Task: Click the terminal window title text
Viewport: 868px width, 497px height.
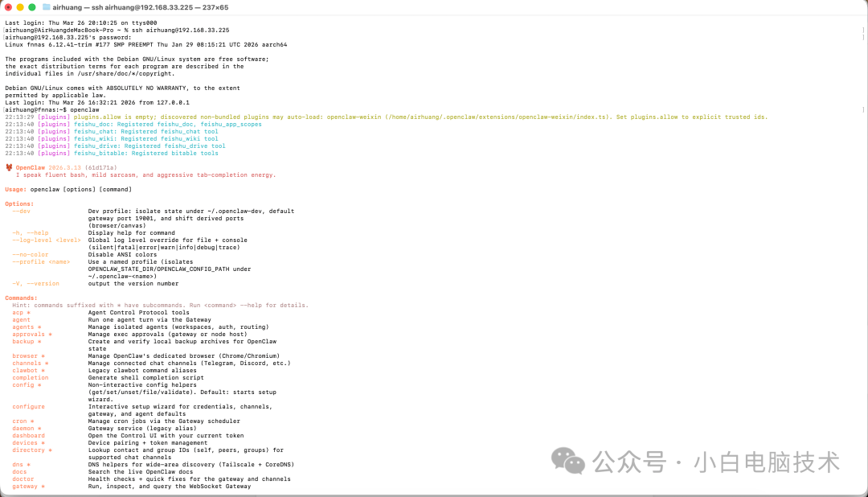Action: 141,7
